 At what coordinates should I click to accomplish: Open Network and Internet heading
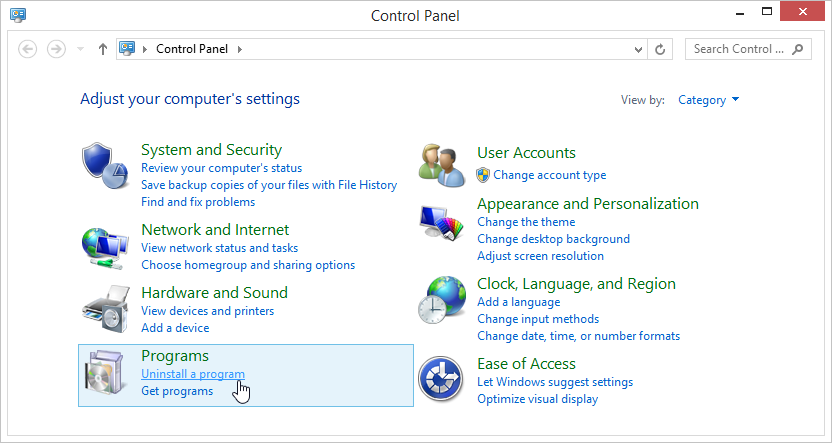(215, 230)
